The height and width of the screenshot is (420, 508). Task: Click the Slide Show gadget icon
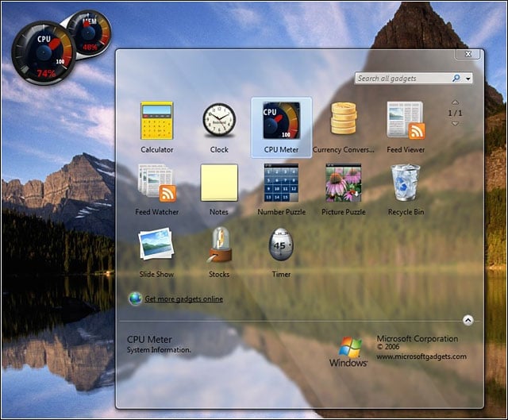156,244
